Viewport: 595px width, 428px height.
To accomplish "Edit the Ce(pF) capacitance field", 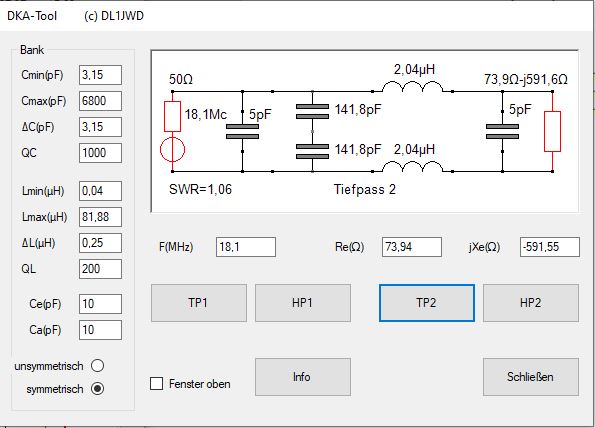I will (x=100, y=304).
